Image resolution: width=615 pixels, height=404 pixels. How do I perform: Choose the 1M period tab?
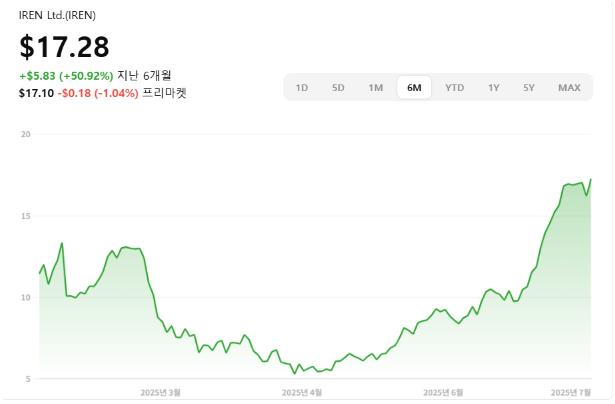[x=375, y=87]
